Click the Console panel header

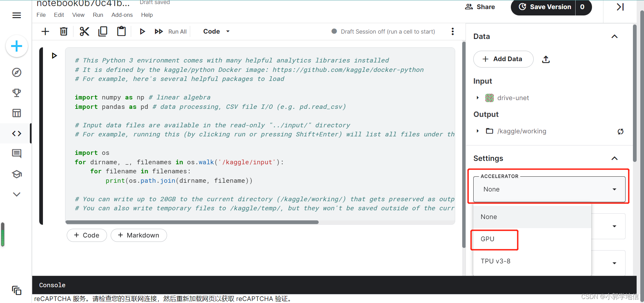(x=334, y=285)
